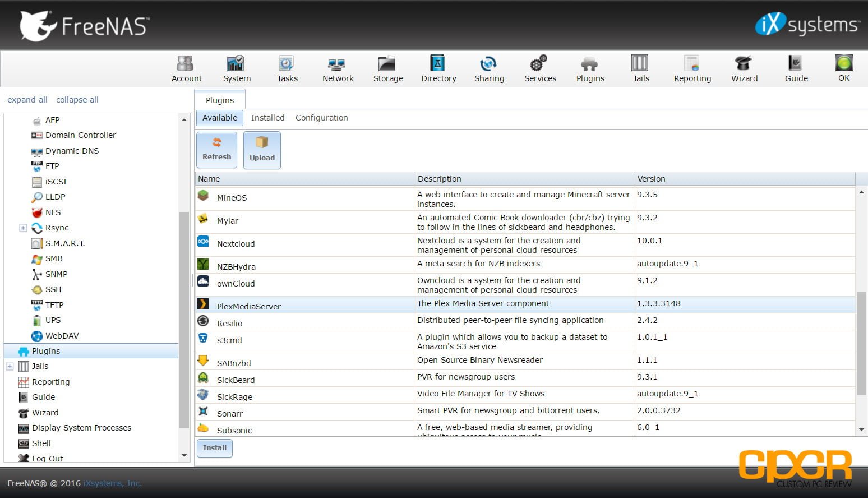Open the Sharing toolbar icon
This screenshot has height=499, width=868.
[489, 69]
